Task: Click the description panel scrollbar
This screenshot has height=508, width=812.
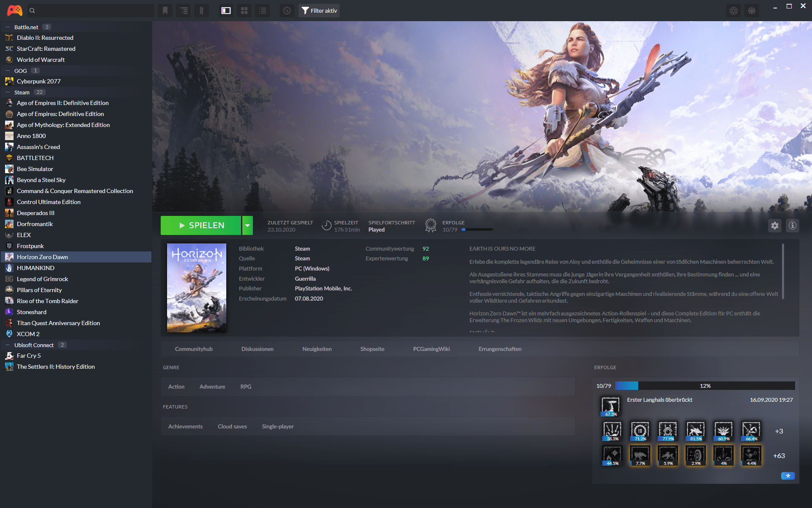Action: tap(783, 271)
